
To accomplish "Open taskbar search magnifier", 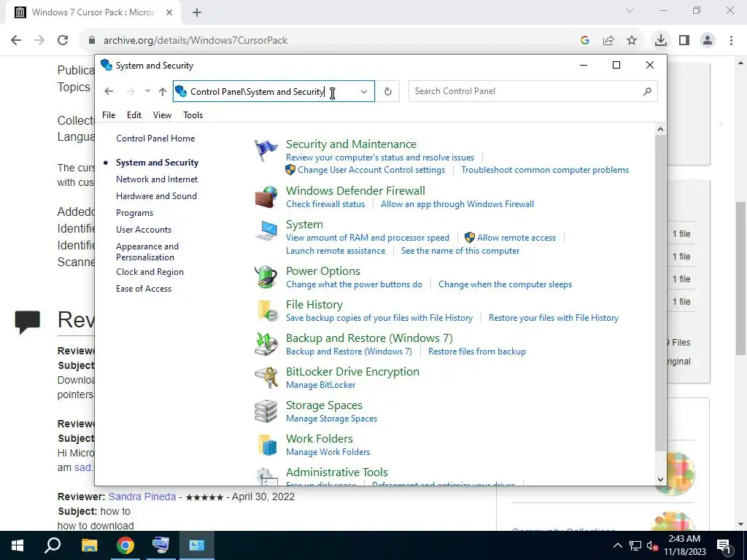I will [53, 545].
